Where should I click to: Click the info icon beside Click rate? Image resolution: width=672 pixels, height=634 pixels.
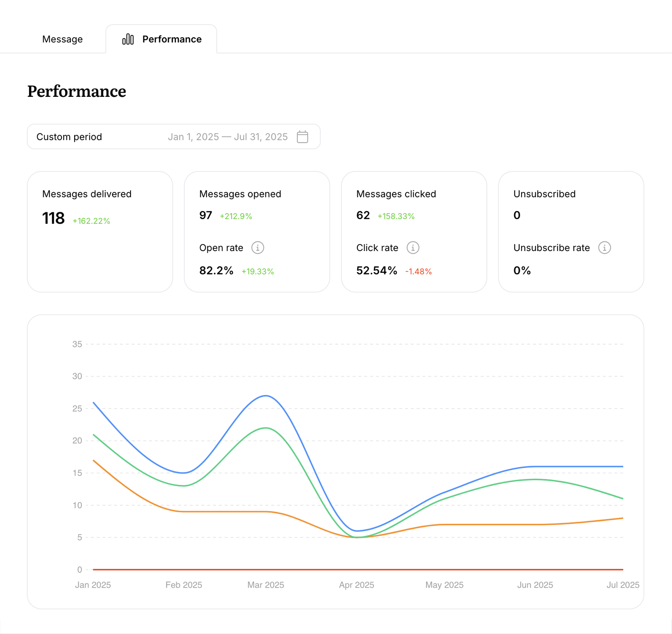click(x=412, y=248)
